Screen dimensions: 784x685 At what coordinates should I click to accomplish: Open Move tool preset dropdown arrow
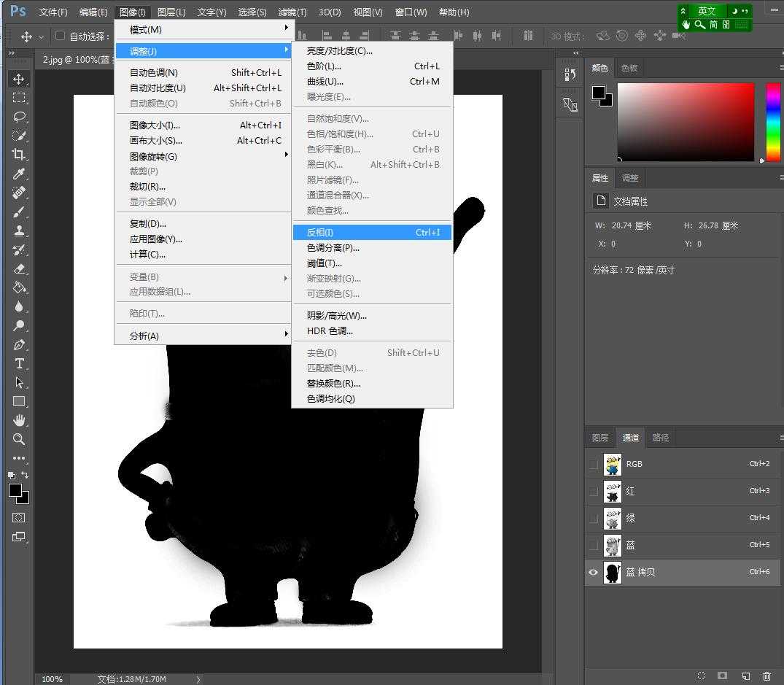[42, 37]
